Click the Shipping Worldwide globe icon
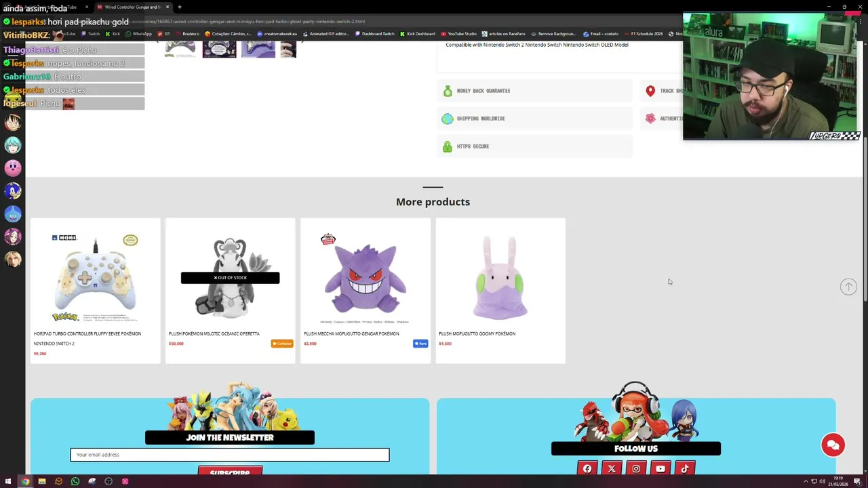The width and height of the screenshot is (868, 488). (x=448, y=119)
